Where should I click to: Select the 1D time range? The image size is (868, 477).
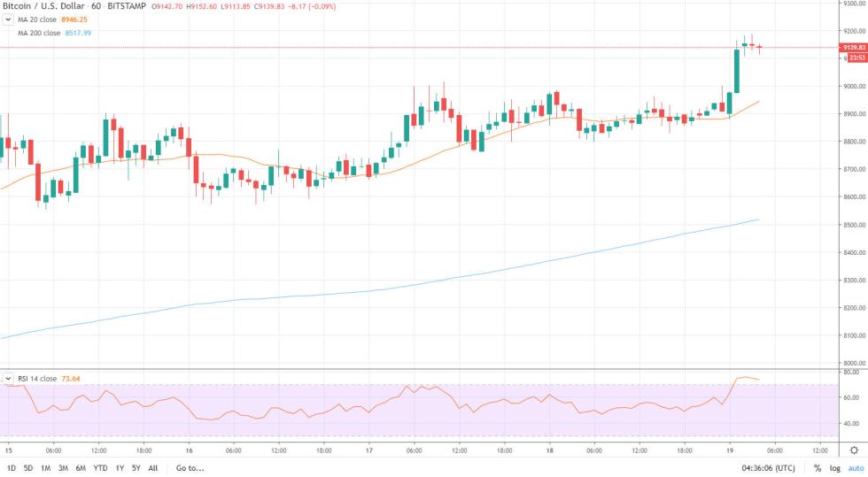click(11, 467)
